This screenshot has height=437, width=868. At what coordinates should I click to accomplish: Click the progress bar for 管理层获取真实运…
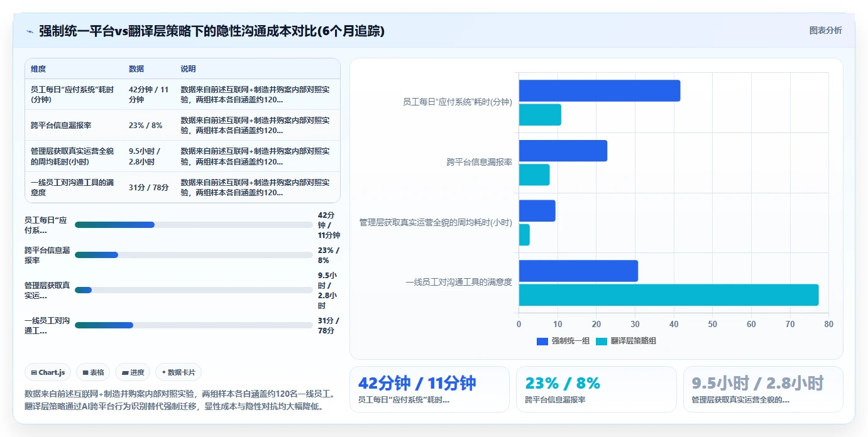194,290
